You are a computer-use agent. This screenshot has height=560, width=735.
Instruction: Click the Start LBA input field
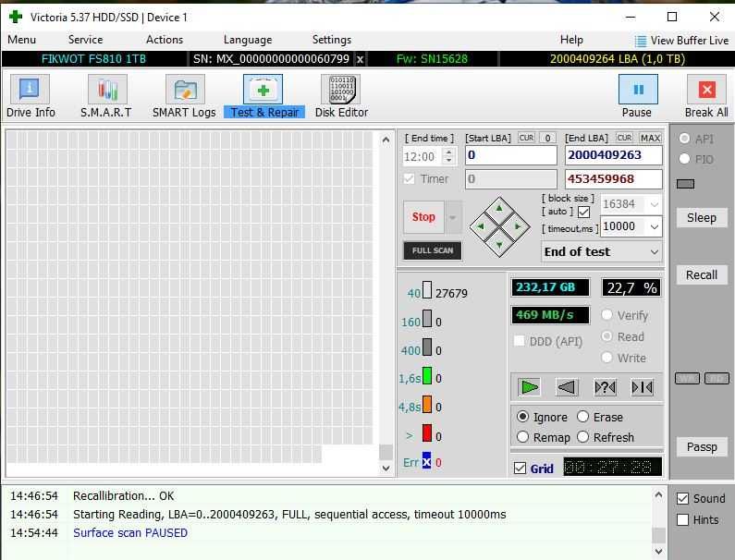pos(511,155)
